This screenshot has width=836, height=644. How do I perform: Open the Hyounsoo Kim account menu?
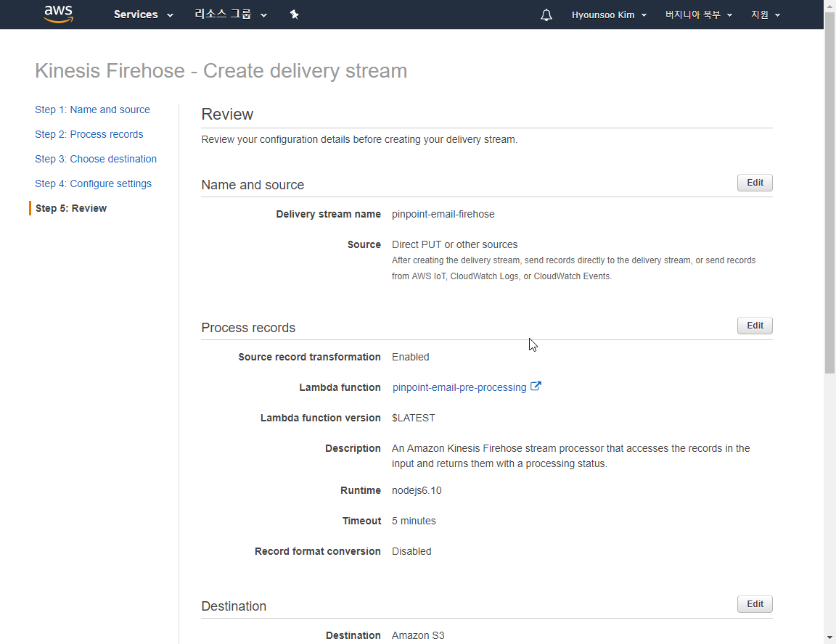pyautogui.click(x=609, y=15)
